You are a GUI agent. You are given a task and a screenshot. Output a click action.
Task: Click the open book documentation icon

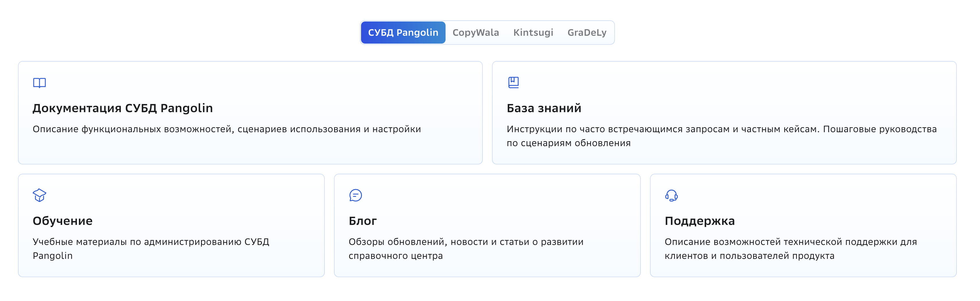tap(40, 83)
